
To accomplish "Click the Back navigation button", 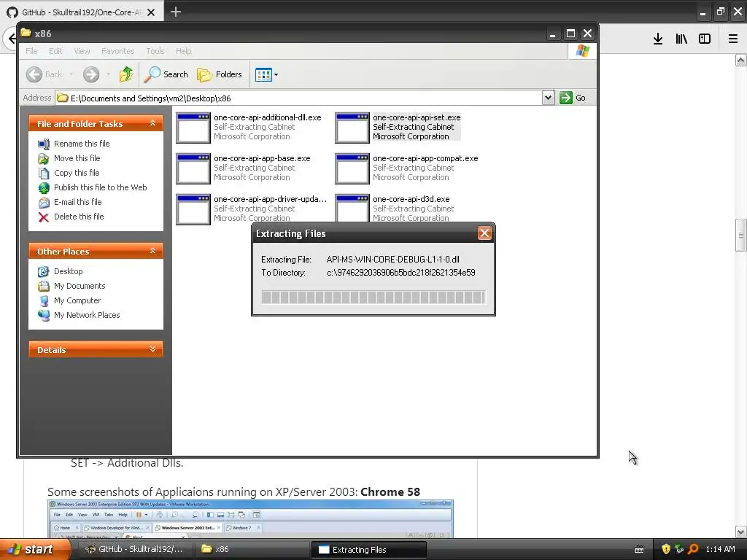I will pos(44,74).
